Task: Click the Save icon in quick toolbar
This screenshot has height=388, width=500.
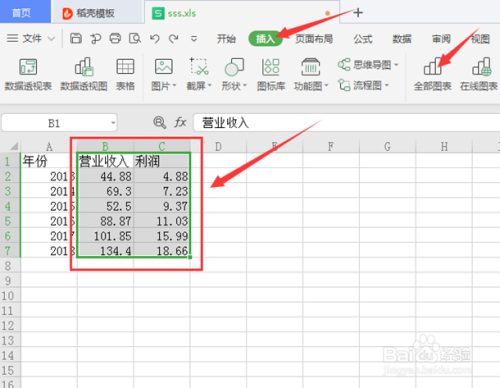Action: tap(76, 39)
